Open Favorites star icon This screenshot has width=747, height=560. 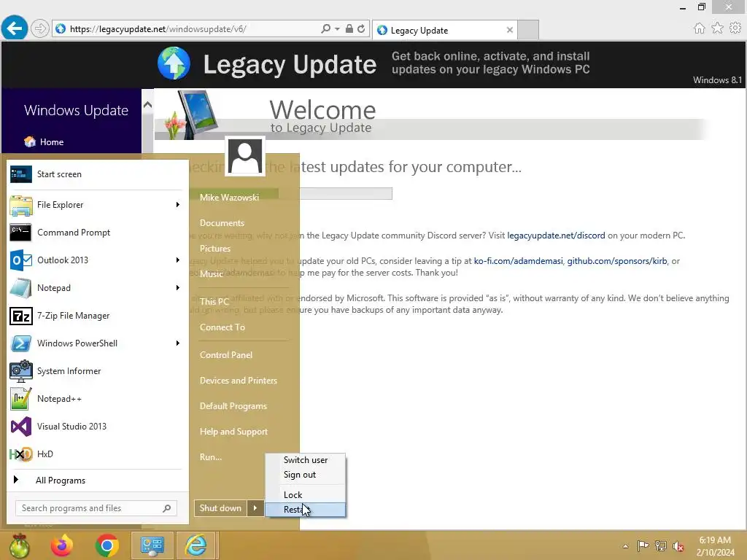click(x=717, y=28)
